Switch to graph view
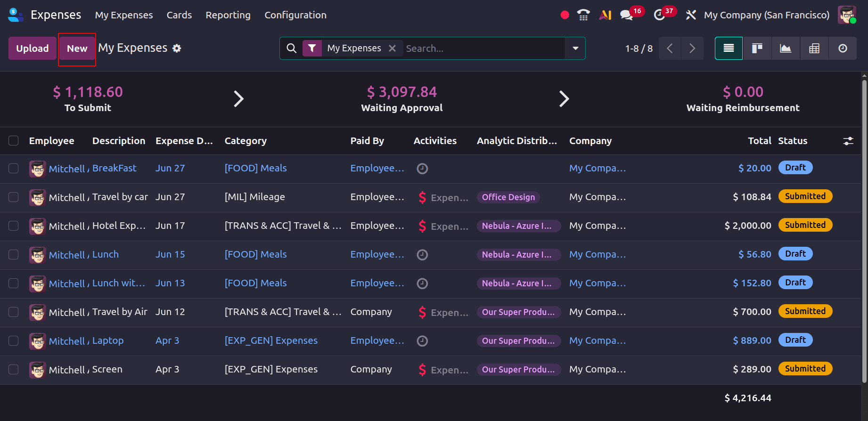Image resolution: width=868 pixels, height=421 pixels. coord(786,49)
